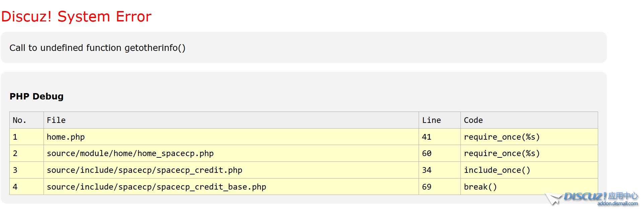The height and width of the screenshot is (212, 644).
Task: Select the home.php file cell
Action: [66, 137]
